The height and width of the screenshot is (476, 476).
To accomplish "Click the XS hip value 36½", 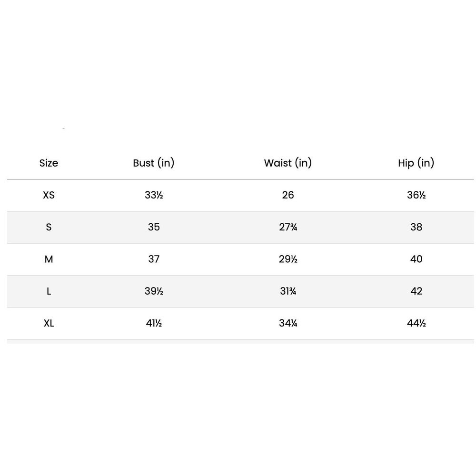I will pyautogui.click(x=416, y=195).
